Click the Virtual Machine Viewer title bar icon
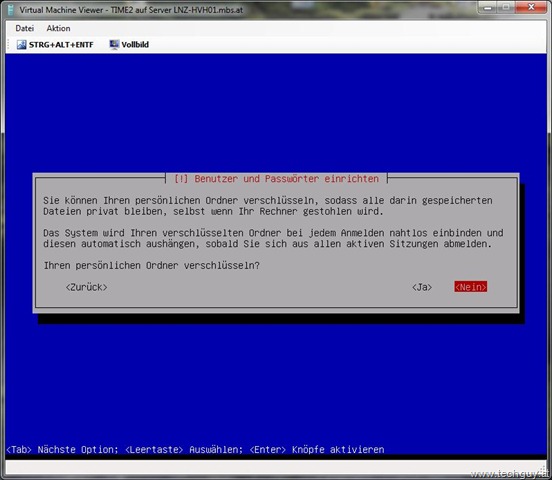This screenshot has height=480, width=552. (x=11, y=10)
